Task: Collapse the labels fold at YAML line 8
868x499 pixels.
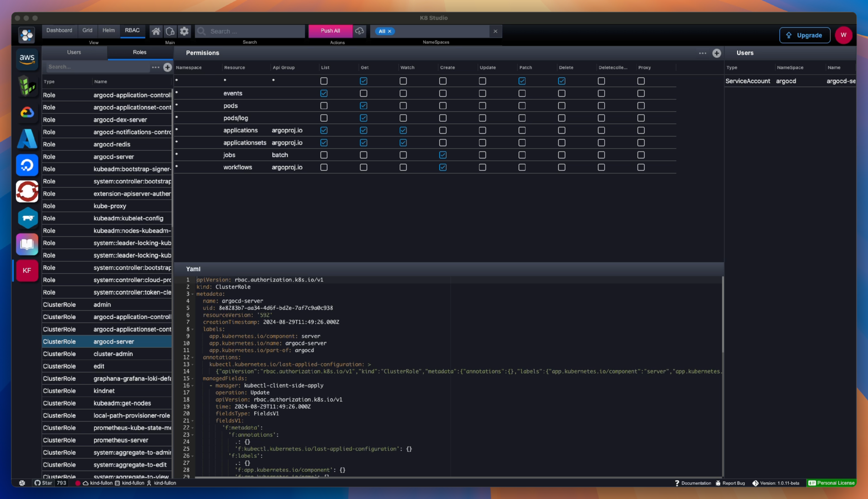Action: coord(193,329)
